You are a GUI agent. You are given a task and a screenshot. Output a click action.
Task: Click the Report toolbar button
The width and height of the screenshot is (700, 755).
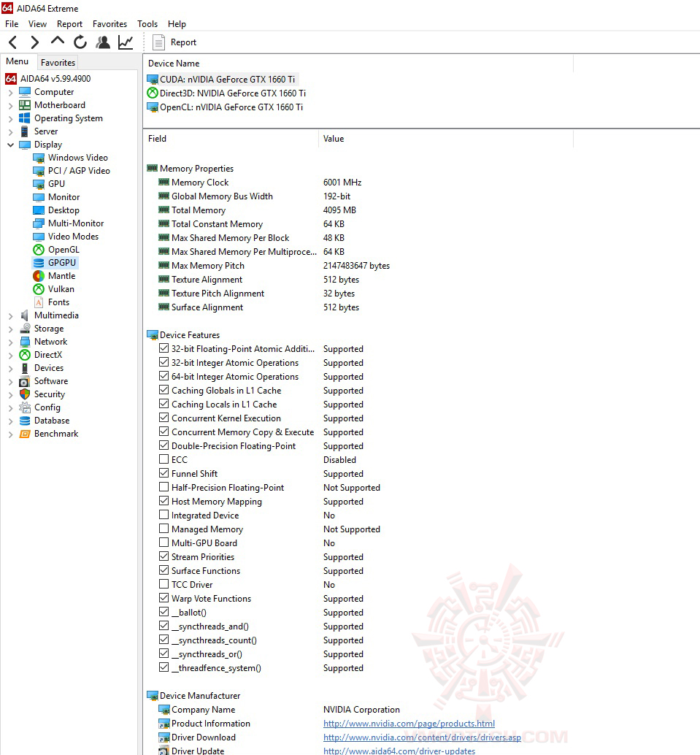tap(174, 42)
